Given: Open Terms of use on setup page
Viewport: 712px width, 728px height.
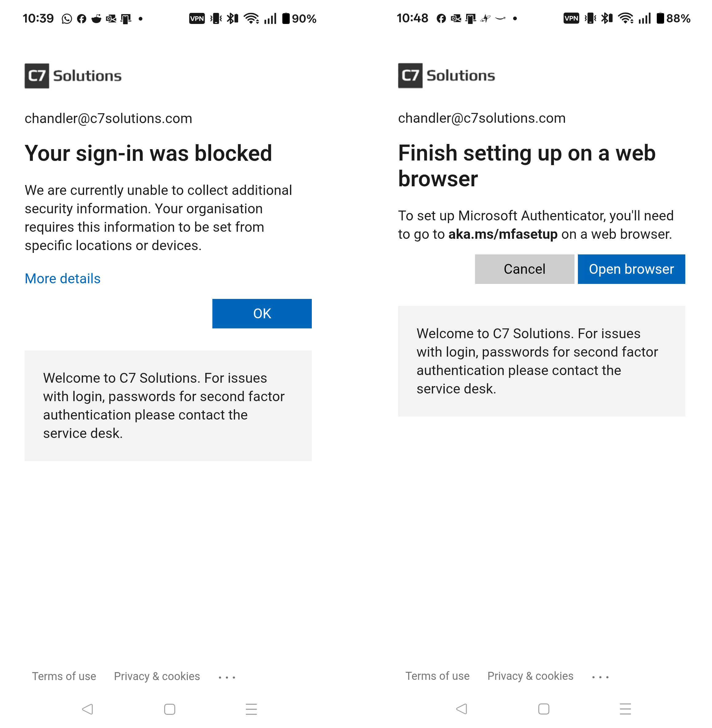Looking at the screenshot, I should 437,676.
